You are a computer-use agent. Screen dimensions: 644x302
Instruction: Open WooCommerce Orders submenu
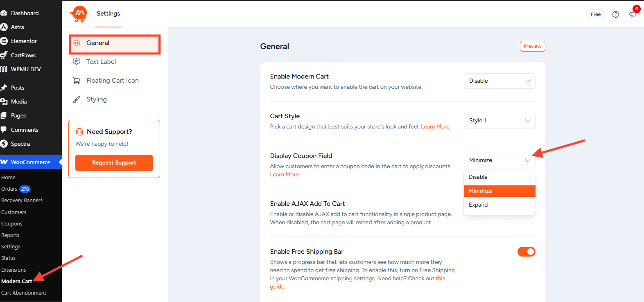click(9, 189)
